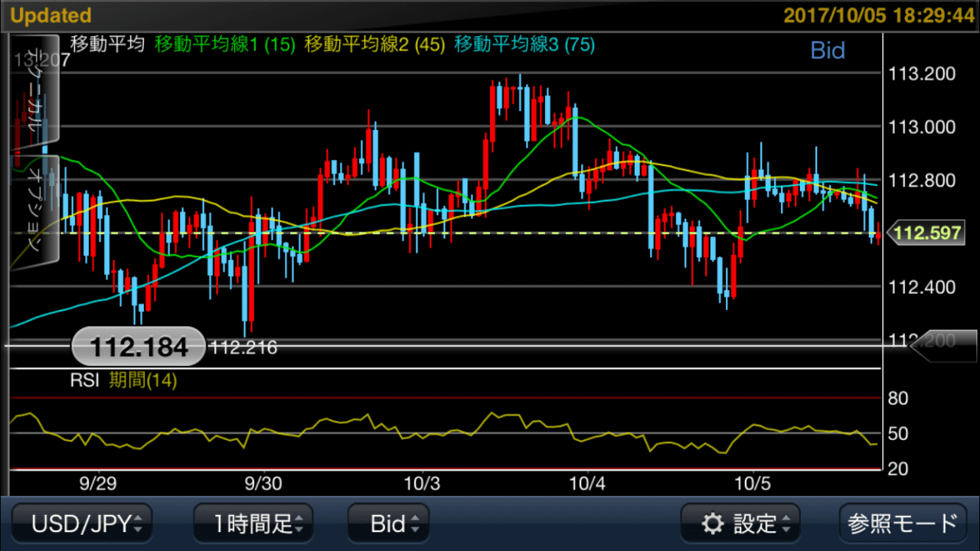980x551 pixels.
Task: Tap the blue Bid chart label
Action: (x=828, y=51)
